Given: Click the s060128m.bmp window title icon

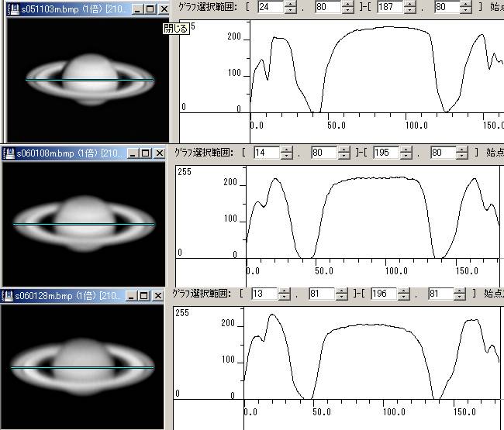Looking at the screenshot, I should click(8, 295).
